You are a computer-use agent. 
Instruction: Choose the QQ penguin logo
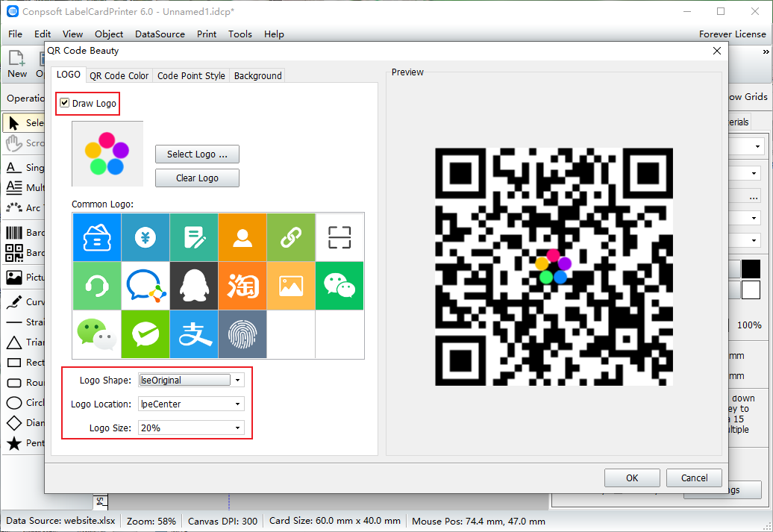tap(194, 286)
